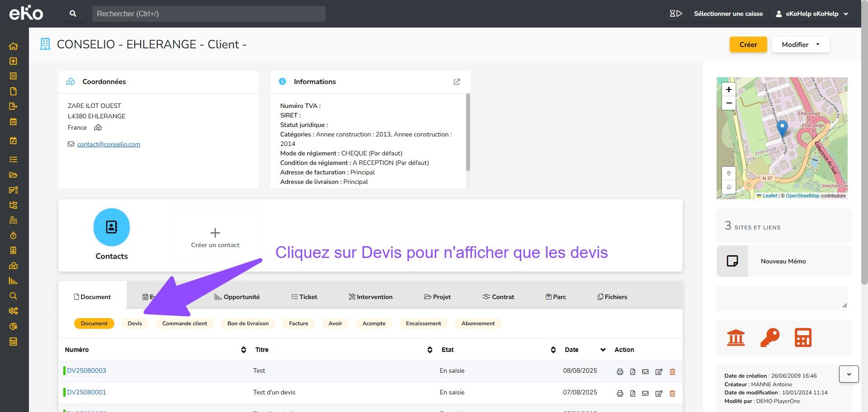Open the Modifier dropdown menu
This screenshot has width=868, height=412.
[800, 45]
